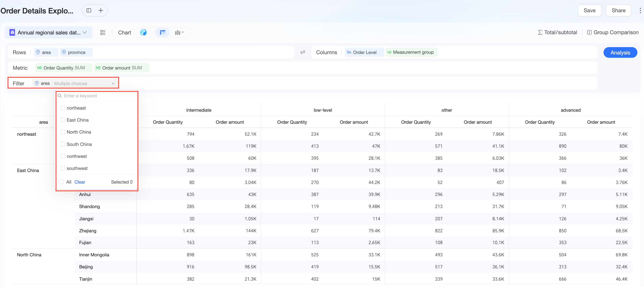The width and height of the screenshot is (644, 287).
Task: Click the search magnifier in filter popup
Action: (60, 96)
